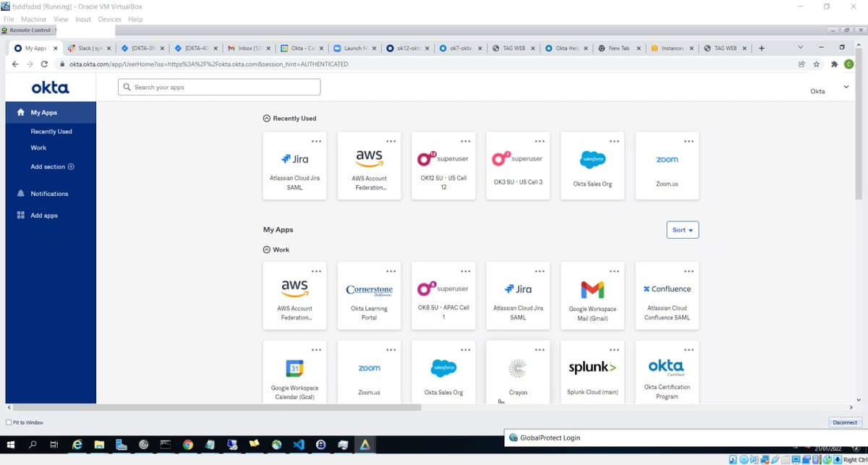Open the Zoom.us app tile
Image resolution: width=868 pixels, height=465 pixels.
click(x=666, y=165)
